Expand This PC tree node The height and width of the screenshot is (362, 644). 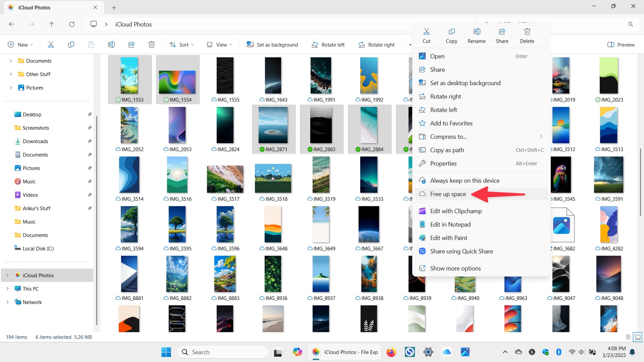click(7, 289)
